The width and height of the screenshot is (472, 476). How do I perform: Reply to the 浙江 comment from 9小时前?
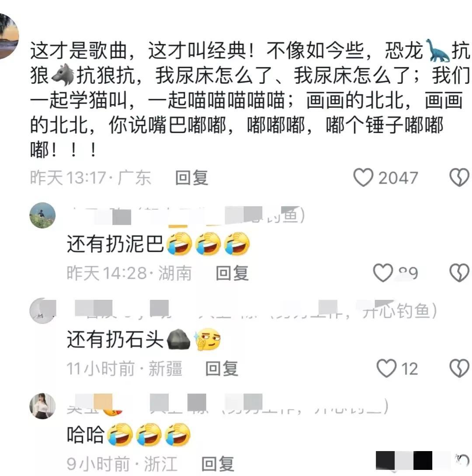[x=218, y=464]
